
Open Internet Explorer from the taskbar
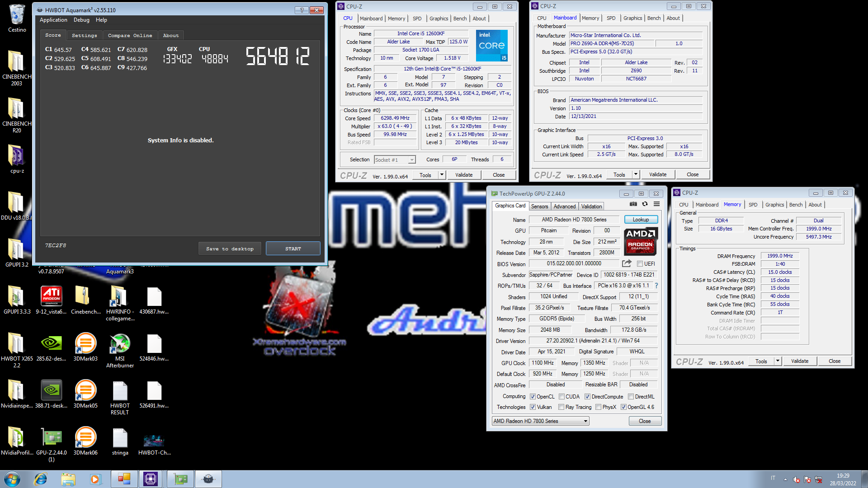click(x=41, y=479)
